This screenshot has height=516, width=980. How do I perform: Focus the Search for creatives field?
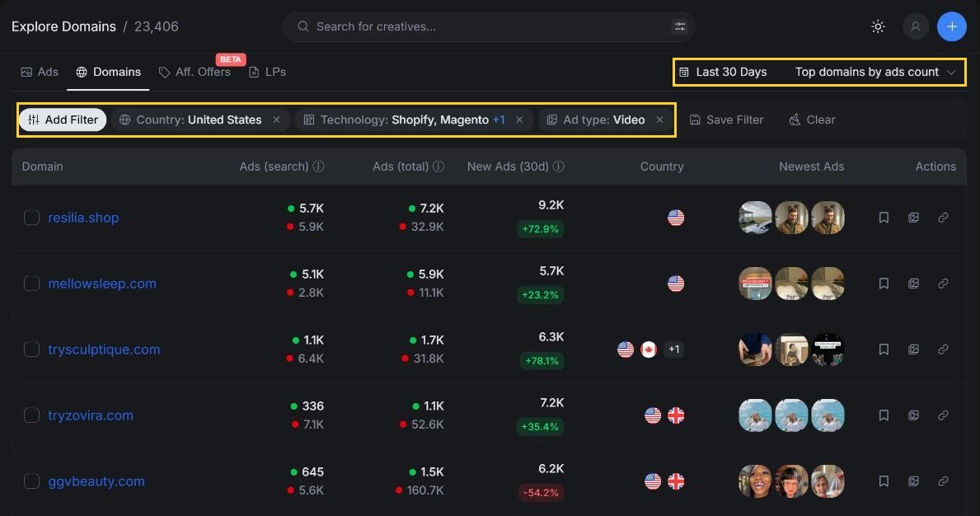(489, 26)
